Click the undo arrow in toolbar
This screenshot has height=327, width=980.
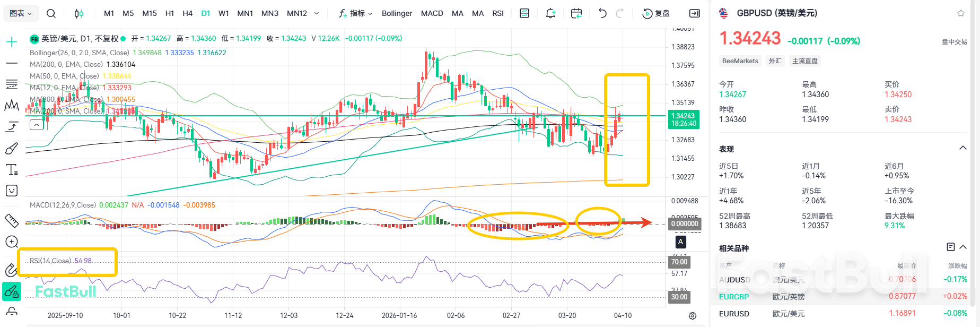tap(602, 13)
